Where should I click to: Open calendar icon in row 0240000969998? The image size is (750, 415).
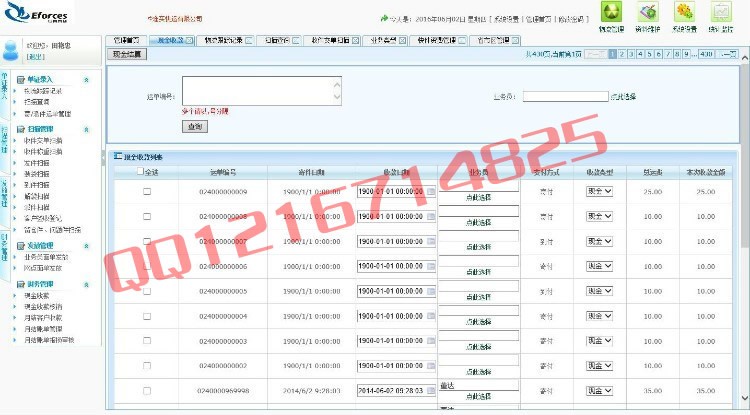[x=430, y=391]
